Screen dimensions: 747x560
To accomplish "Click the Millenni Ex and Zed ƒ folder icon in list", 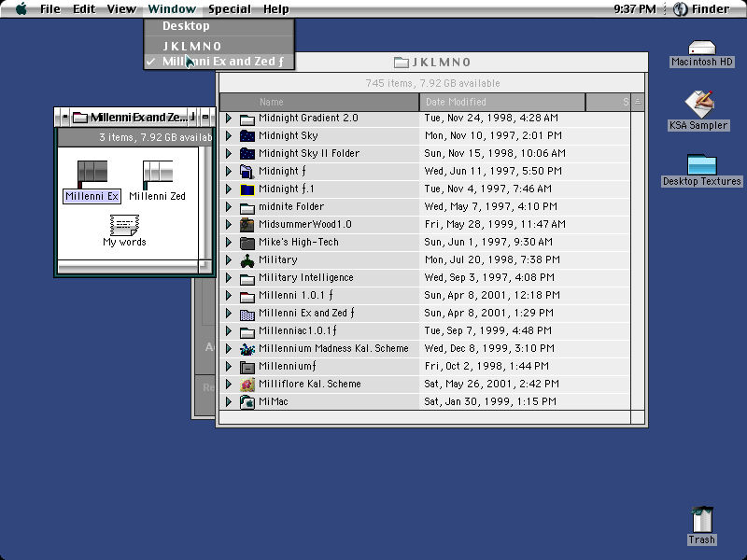I will coord(247,314).
